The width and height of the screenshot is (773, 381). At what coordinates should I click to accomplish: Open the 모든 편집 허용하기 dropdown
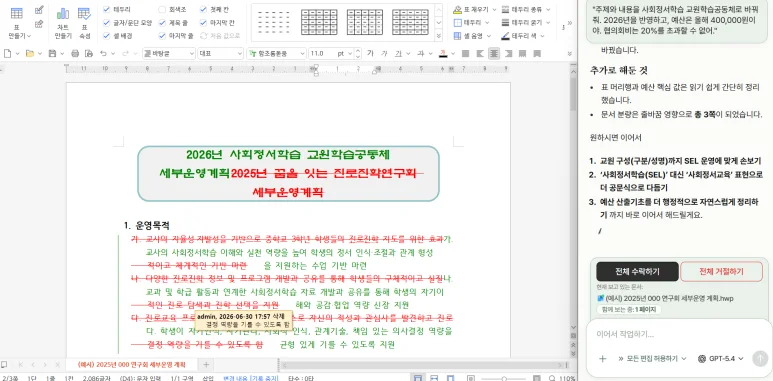[x=652, y=358]
